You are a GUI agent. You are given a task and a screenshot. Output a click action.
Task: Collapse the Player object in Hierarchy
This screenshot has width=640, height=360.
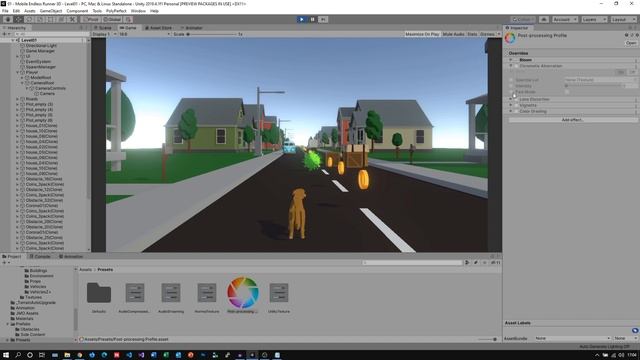[18, 72]
